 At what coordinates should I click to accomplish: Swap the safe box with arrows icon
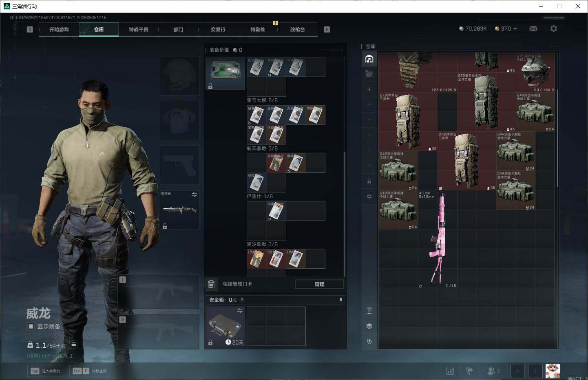pos(240,311)
